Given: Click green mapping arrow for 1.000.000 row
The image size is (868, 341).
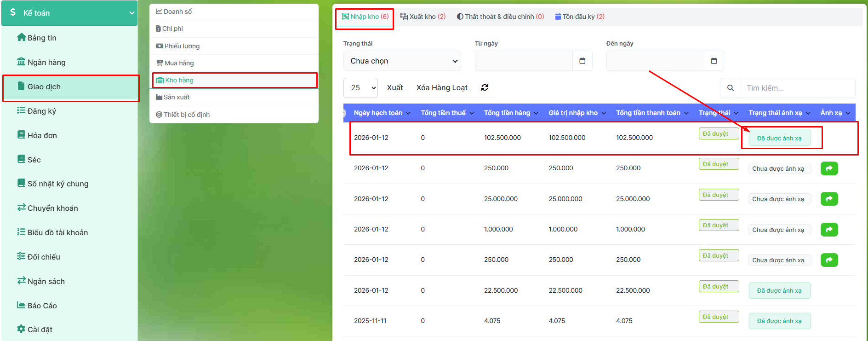Looking at the screenshot, I should point(829,230).
